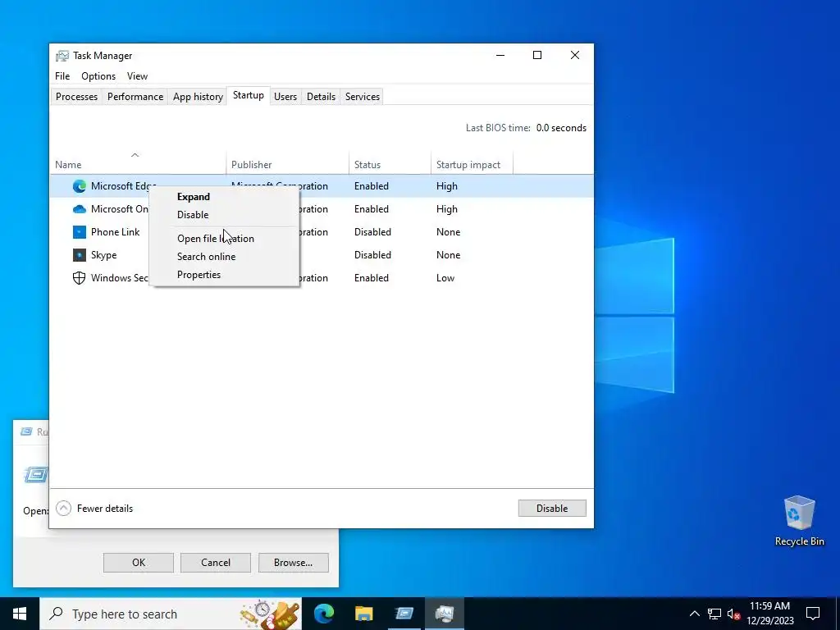The image size is (840, 630).
Task: Collapse view with Fewer details arrow
Action: (x=63, y=509)
